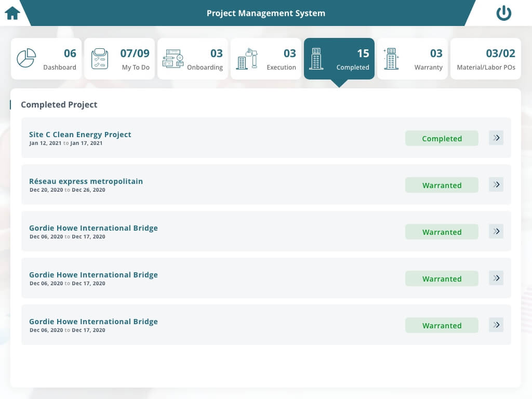The width and height of the screenshot is (532, 399).
Task: Select the Completed tab
Action: click(x=339, y=59)
